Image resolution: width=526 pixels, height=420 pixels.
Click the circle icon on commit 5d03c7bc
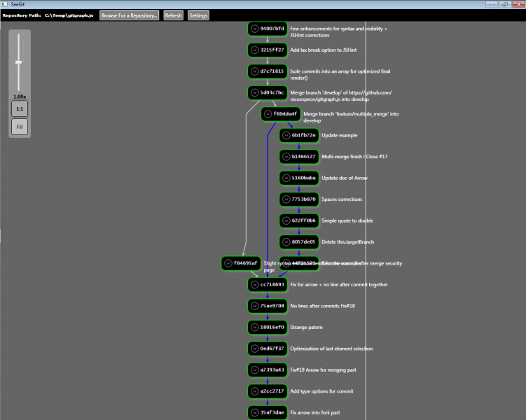click(255, 92)
